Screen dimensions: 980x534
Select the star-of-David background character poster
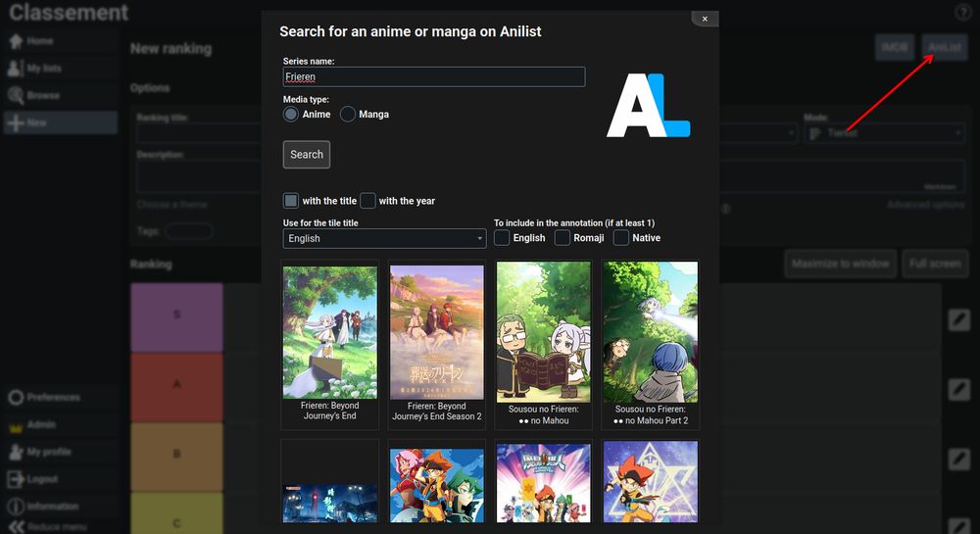coord(650,481)
